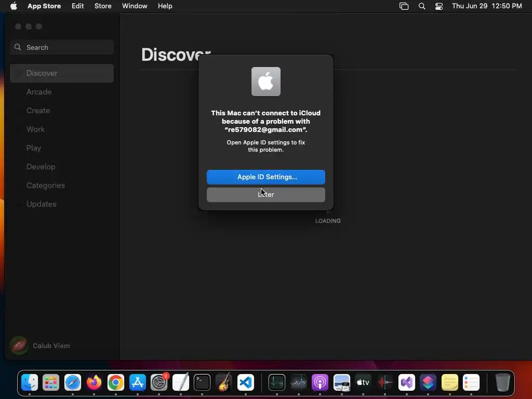Open Finder from the dock
The width and height of the screenshot is (532, 399).
(x=30, y=382)
